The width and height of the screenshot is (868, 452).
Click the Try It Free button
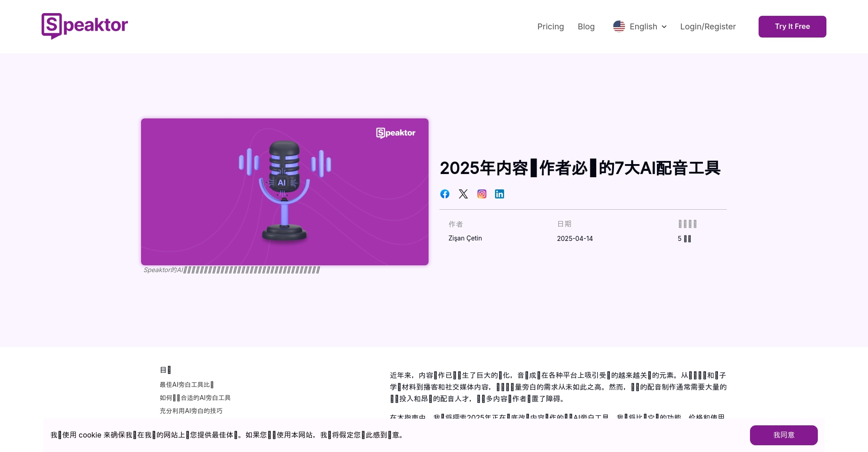[792, 26]
